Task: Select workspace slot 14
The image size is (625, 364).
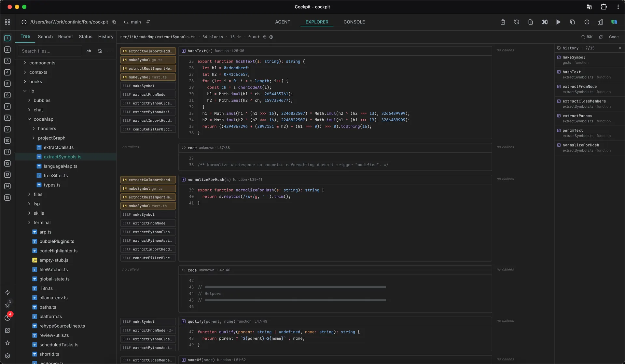Action: click(x=7, y=186)
